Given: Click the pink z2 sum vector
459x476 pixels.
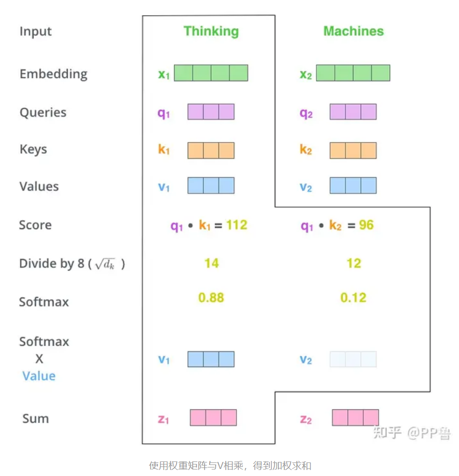Looking at the screenshot, I should (356, 418).
